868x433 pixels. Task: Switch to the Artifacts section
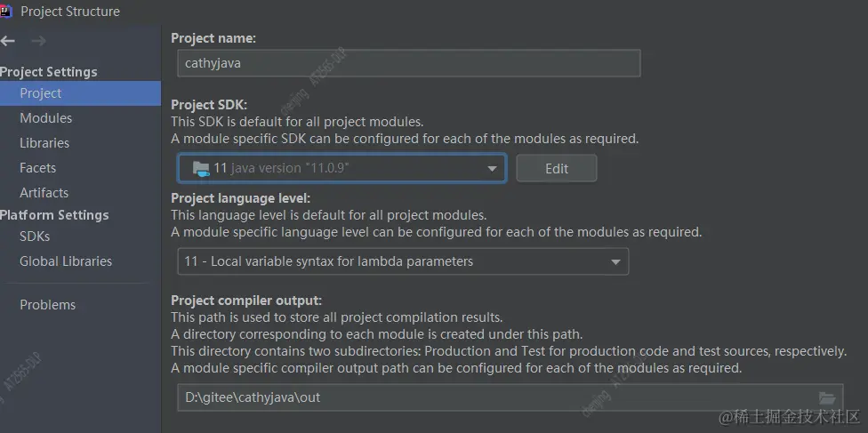[44, 193]
